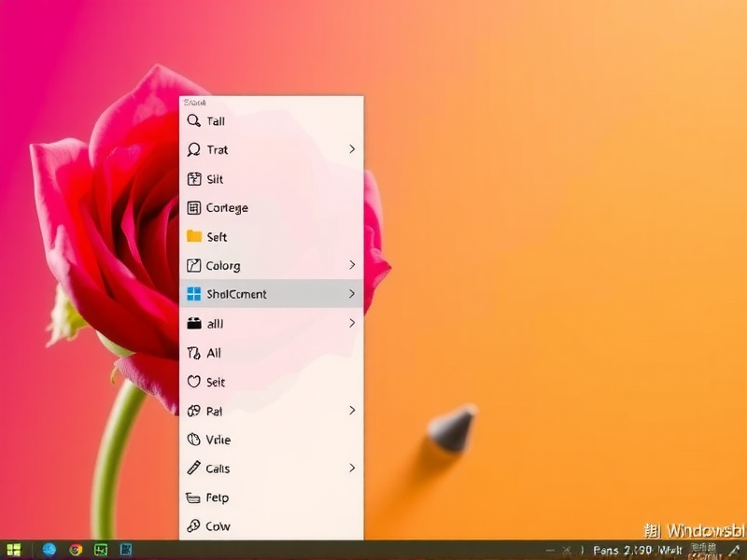Select the Silt menu entry

coord(216,179)
